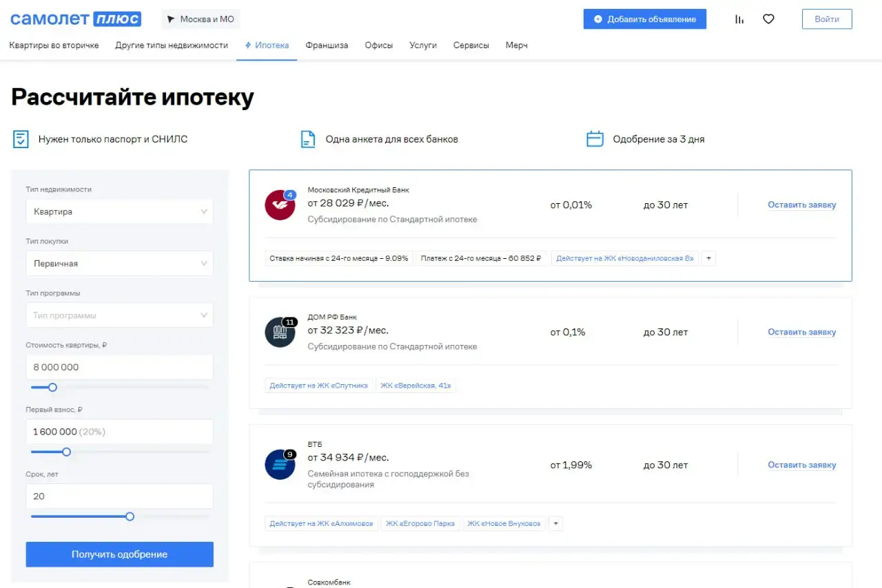Image resolution: width=882 pixels, height=588 pixels.
Task: Click the Добавить объявление button
Action: (645, 19)
